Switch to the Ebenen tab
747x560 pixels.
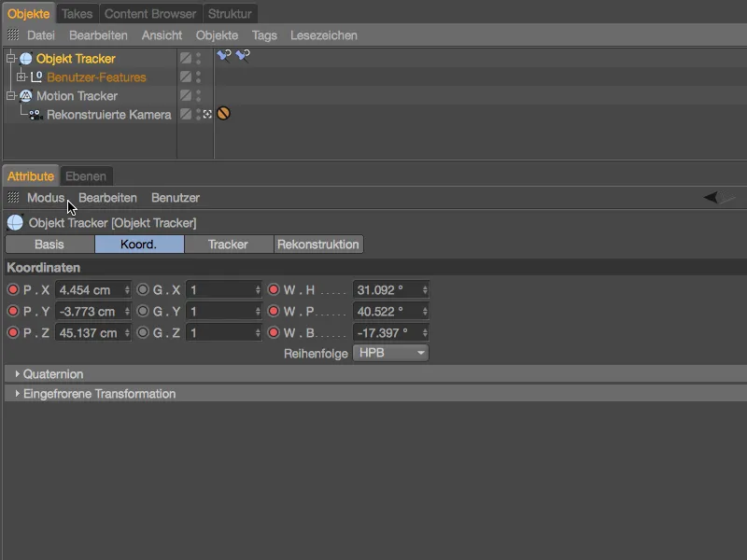[86, 176]
